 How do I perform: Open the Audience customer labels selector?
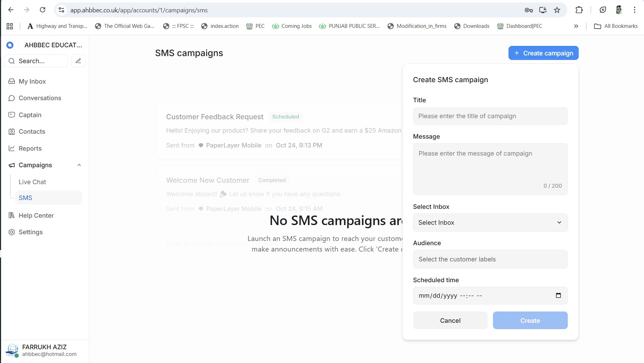point(490,259)
